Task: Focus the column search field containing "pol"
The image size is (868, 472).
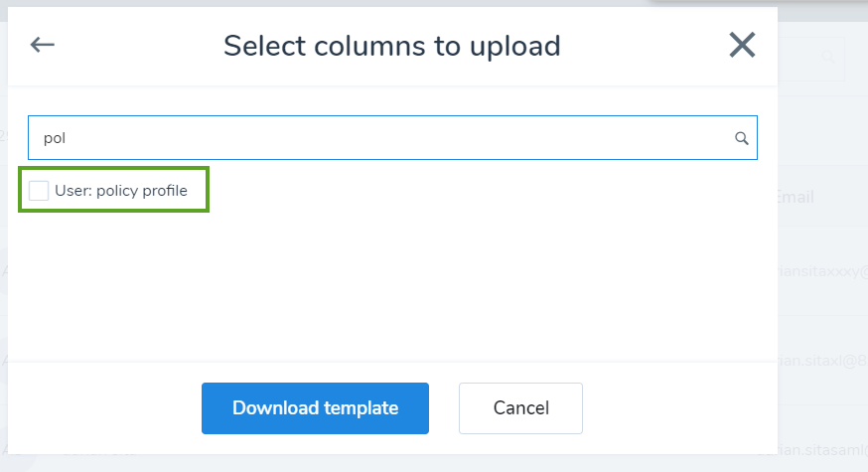Action: pyautogui.click(x=392, y=138)
